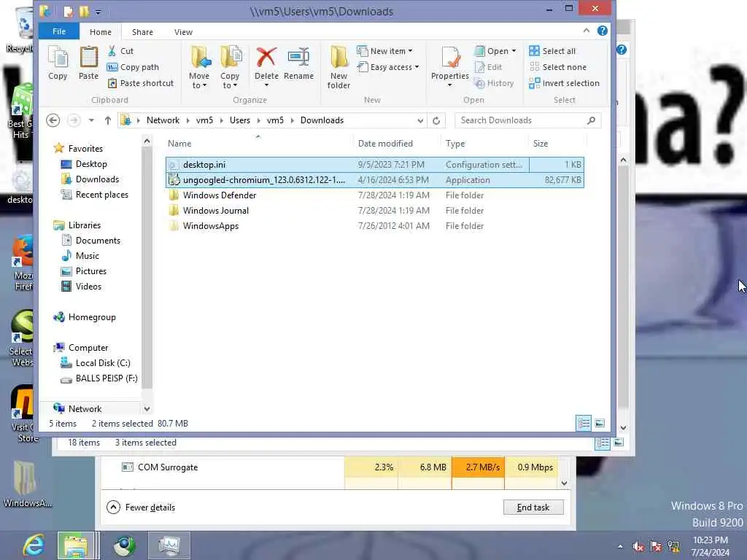The width and height of the screenshot is (747, 560).
Task: Click the network tray icon
Action: [x=673, y=546]
